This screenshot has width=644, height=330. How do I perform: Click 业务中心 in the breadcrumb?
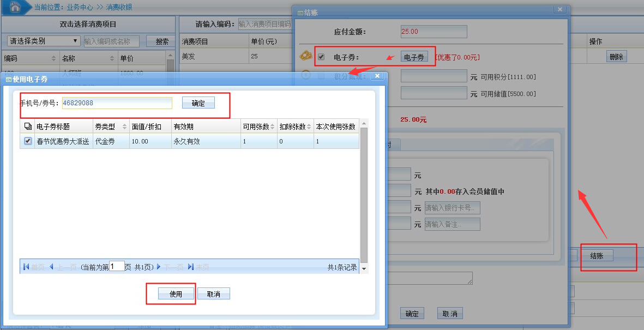(80, 8)
